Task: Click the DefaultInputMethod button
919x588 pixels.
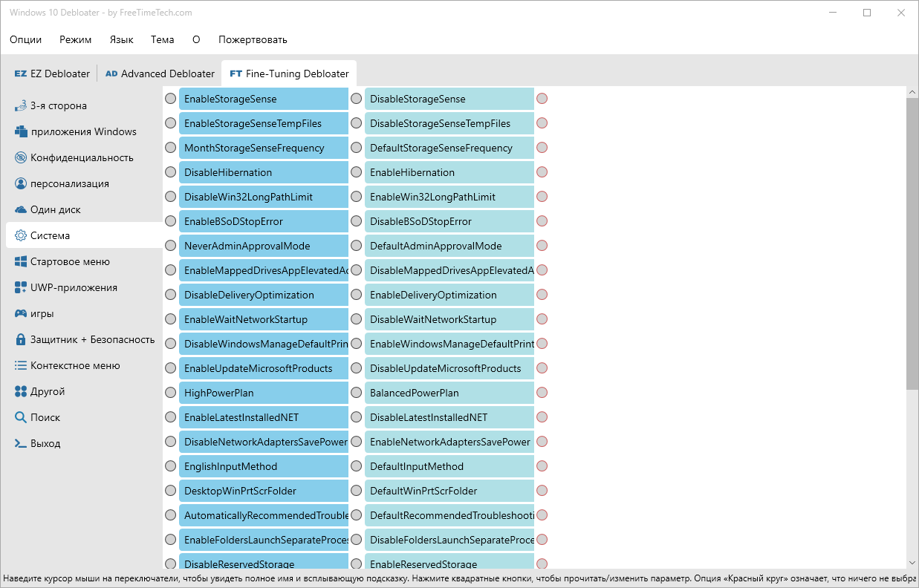Action: 449,466
